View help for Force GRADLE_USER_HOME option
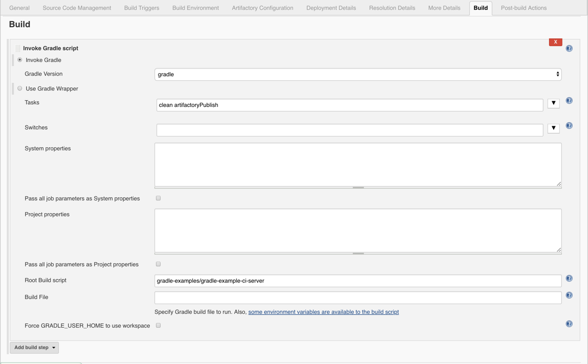 (x=569, y=324)
